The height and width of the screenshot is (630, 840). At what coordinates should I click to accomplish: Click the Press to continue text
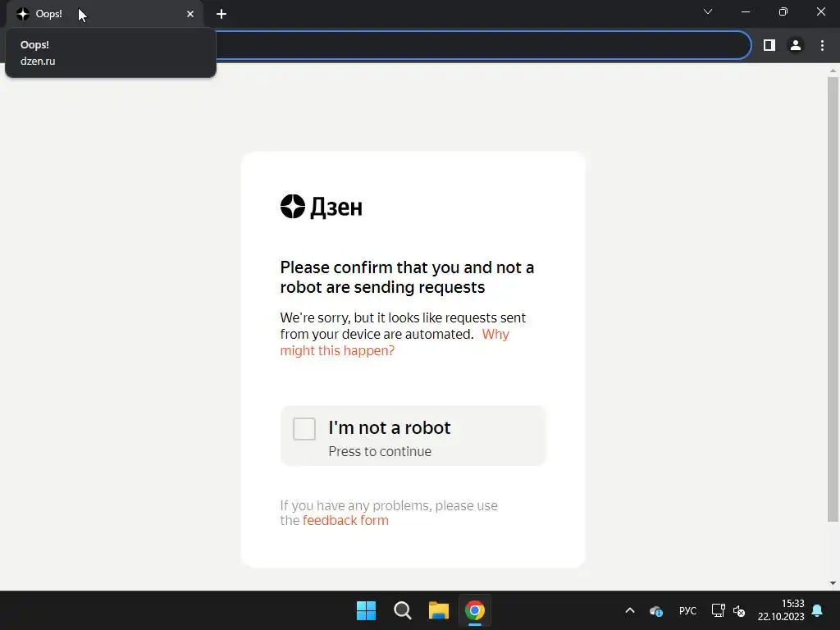tap(380, 452)
